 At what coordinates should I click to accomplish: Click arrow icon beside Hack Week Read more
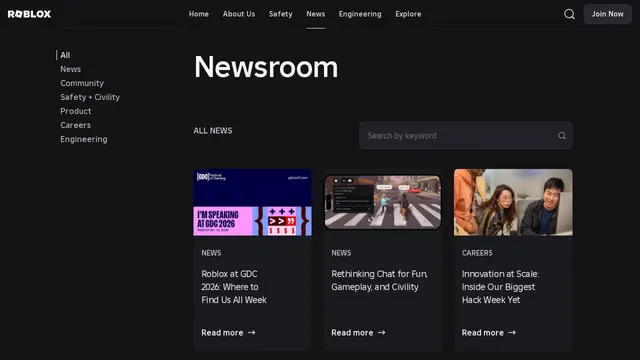(512, 333)
